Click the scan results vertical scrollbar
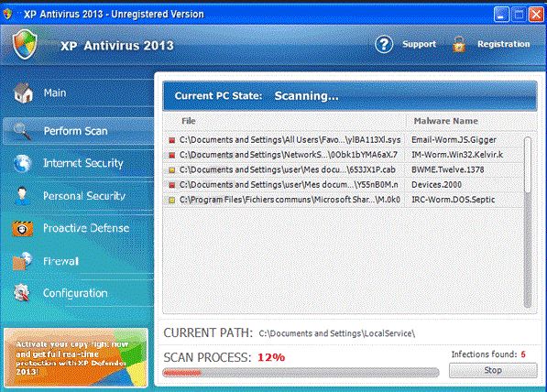 point(528,223)
